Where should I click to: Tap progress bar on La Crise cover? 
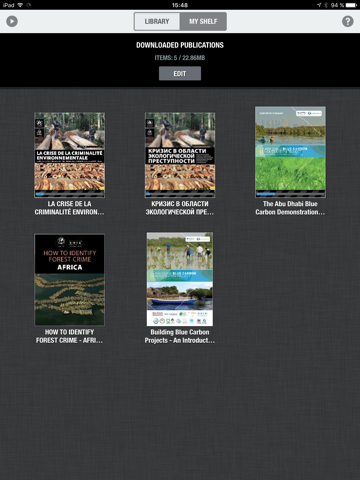coord(69,193)
